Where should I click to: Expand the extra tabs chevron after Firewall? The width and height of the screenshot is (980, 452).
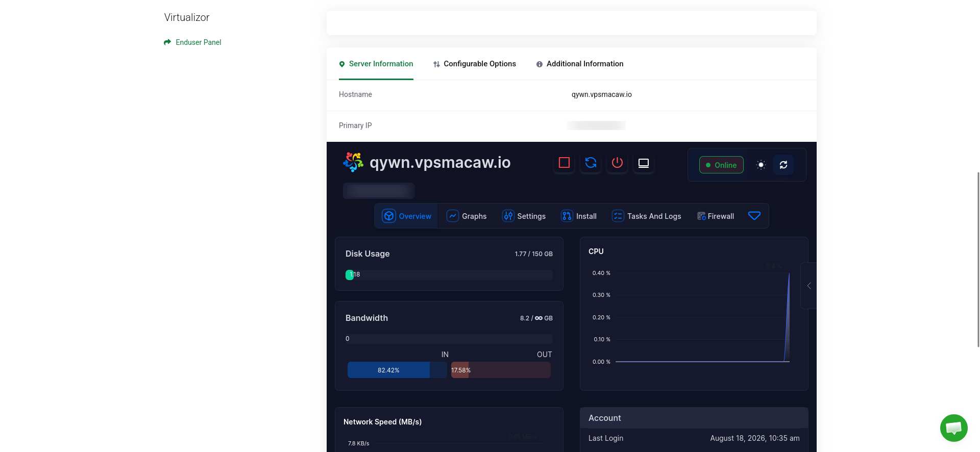click(754, 216)
